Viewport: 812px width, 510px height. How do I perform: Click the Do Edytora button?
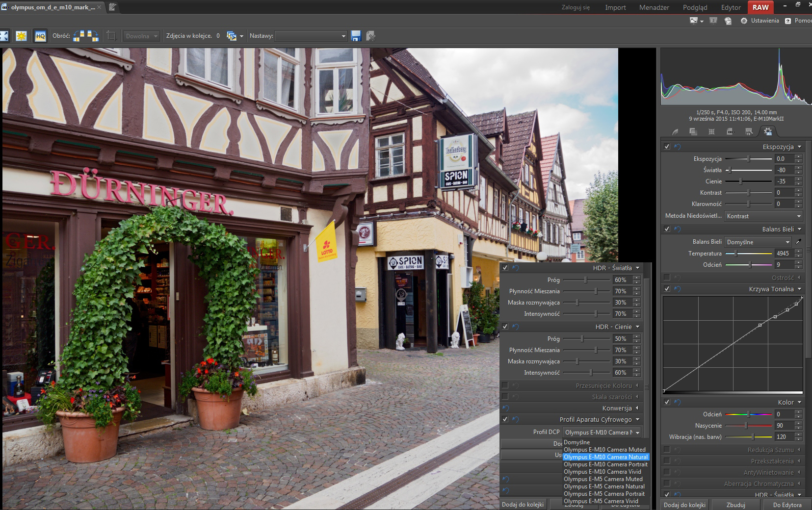(787, 505)
